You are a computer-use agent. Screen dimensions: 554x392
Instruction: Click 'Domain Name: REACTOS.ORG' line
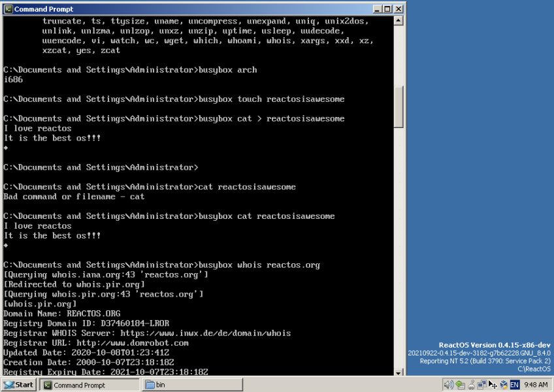coord(62,314)
